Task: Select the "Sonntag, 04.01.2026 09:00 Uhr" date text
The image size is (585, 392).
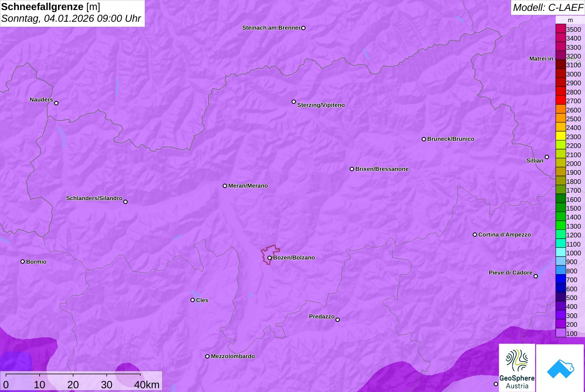Action: coord(71,19)
